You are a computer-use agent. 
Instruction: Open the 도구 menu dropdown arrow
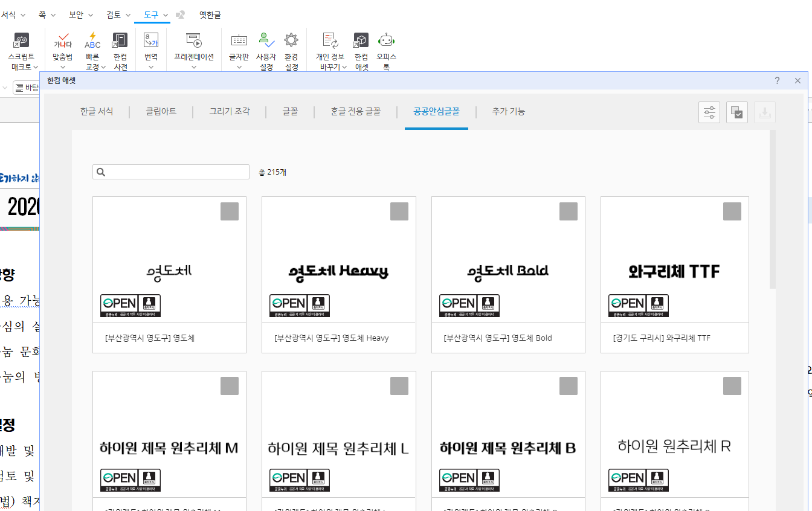(166, 15)
